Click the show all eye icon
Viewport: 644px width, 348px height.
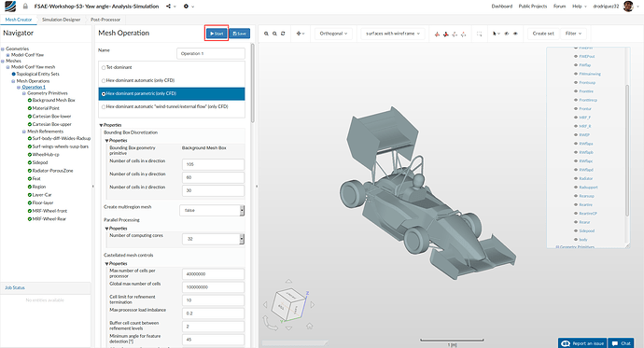(x=515, y=34)
